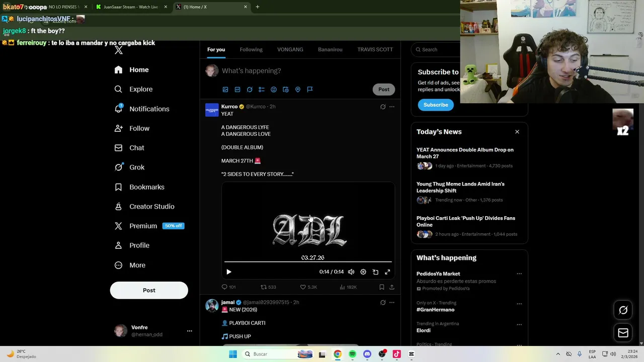Open more options on Kurrco post

392,107
